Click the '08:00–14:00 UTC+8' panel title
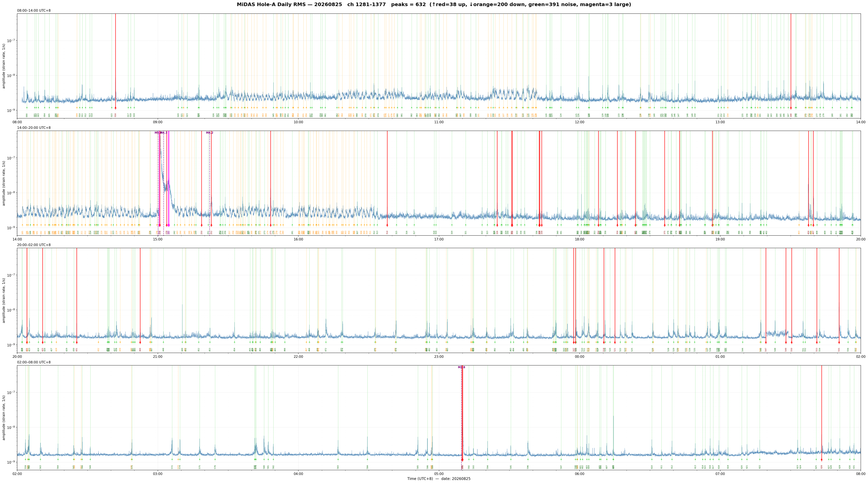868x483 pixels. coord(34,11)
